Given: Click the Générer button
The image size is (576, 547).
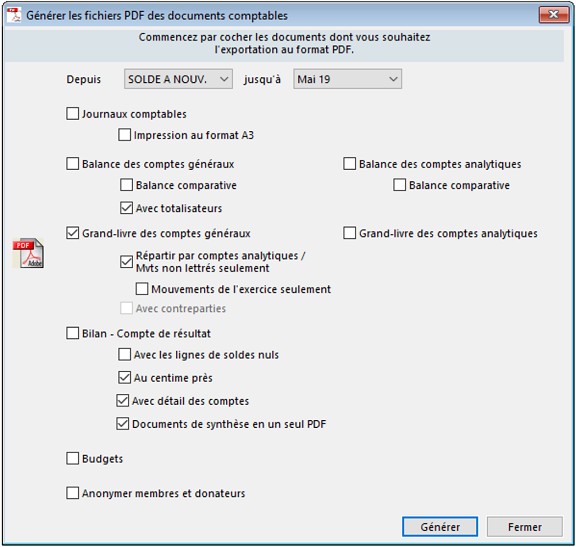Looking at the screenshot, I should [440, 527].
